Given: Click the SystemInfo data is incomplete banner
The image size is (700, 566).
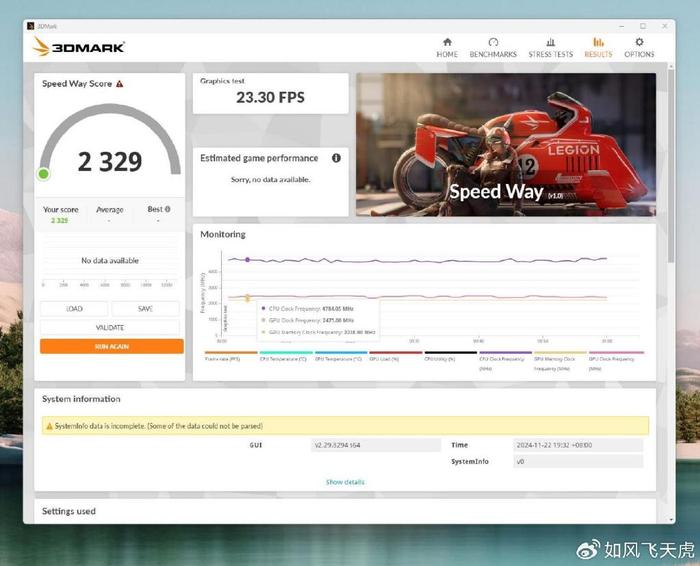Looking at the screenshot, I should point(345,426).
